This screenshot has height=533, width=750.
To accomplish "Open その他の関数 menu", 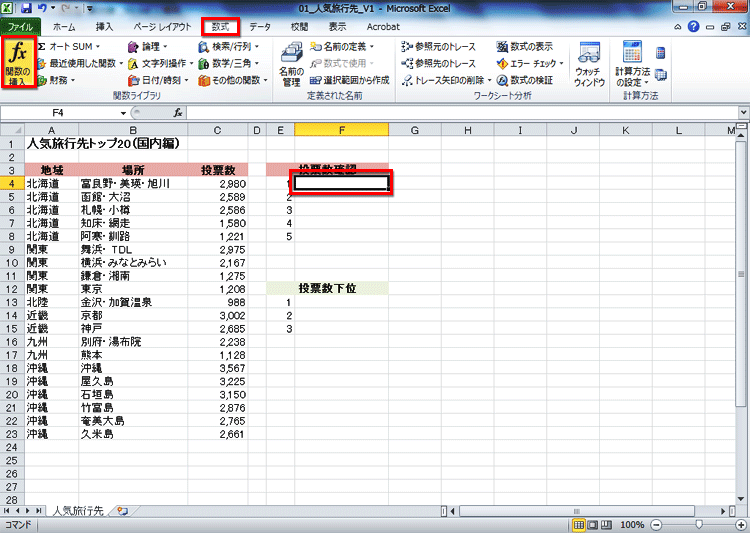I will click(233, 80).
